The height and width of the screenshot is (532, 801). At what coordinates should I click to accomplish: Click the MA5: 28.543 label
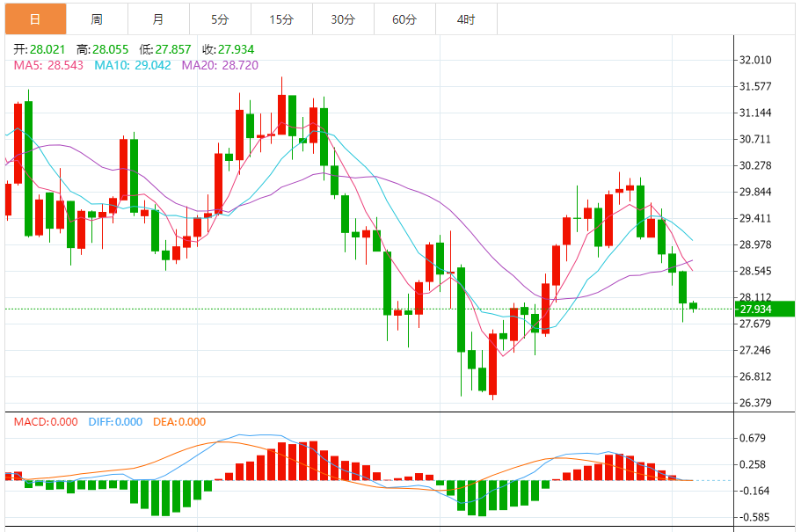click(x=48, y=65)
